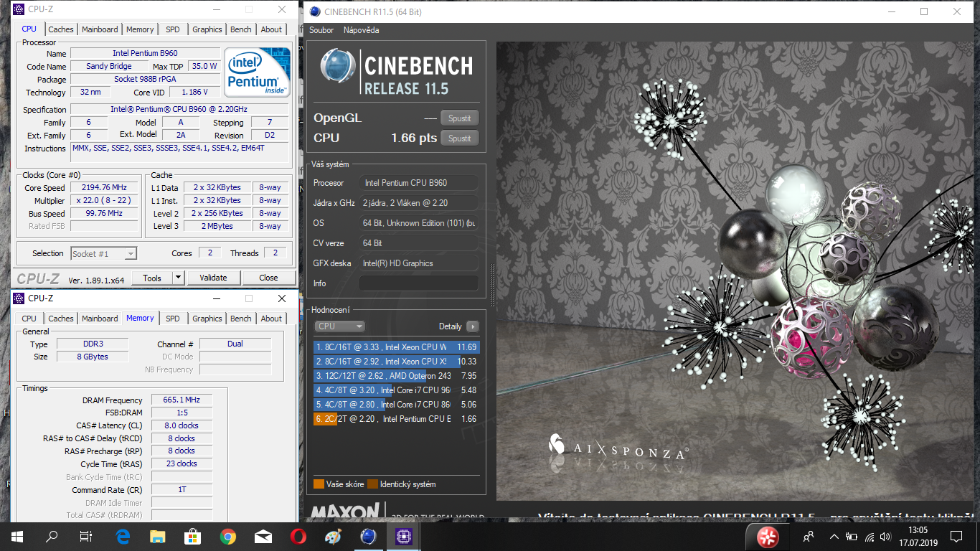
Task: Click the Identický systém brown legend swatch
Action: (372, 484)
